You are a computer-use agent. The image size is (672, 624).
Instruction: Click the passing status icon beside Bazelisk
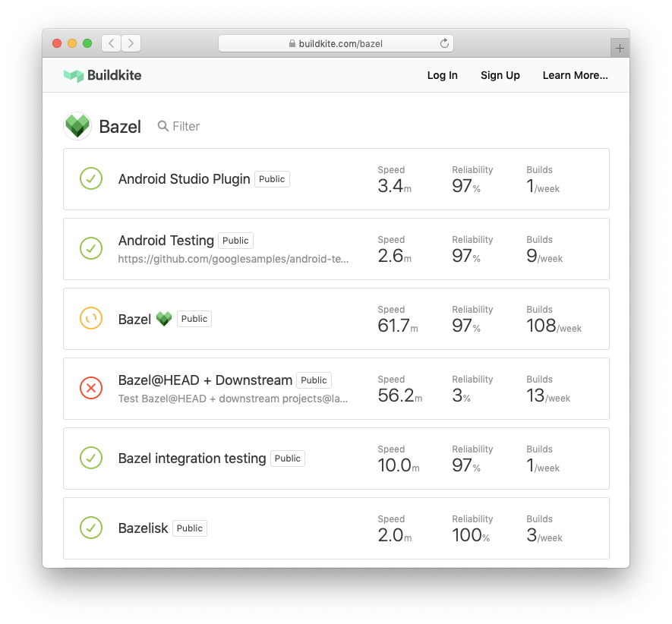point(91,528)
